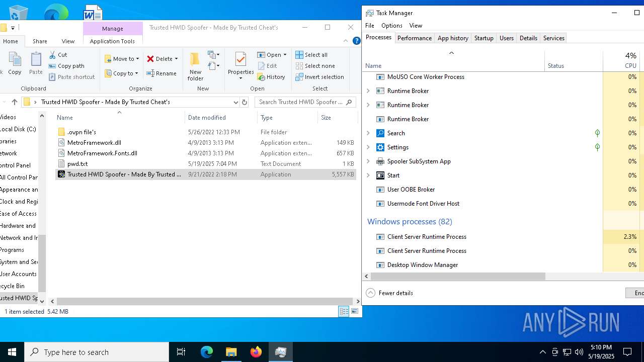Image resolution: width=644 pixels, height=362 pixels.
Task: Click Task Manager horizontal scrollbar
Action: click(459, 277)
